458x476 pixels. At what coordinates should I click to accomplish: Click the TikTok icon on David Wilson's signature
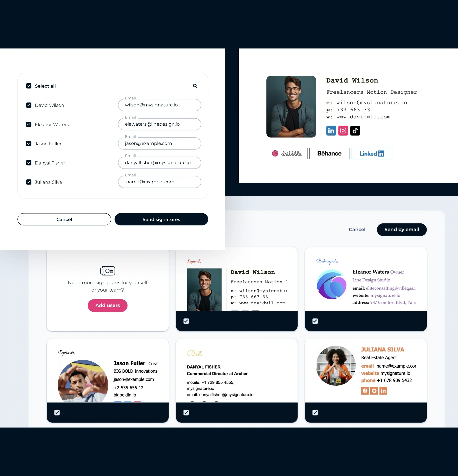[x=355, y=130]
